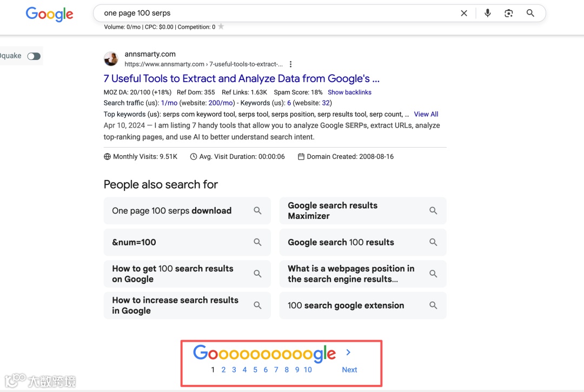Search 100 search google extension suggestion
Screen dimensions: 584x392
[x=363, y=305]
